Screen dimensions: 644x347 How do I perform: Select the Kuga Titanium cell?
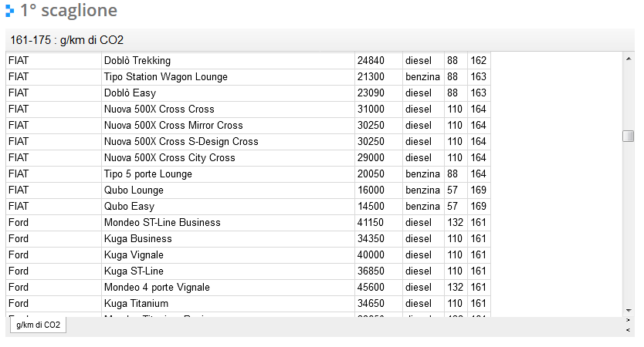tap(228, 304)
